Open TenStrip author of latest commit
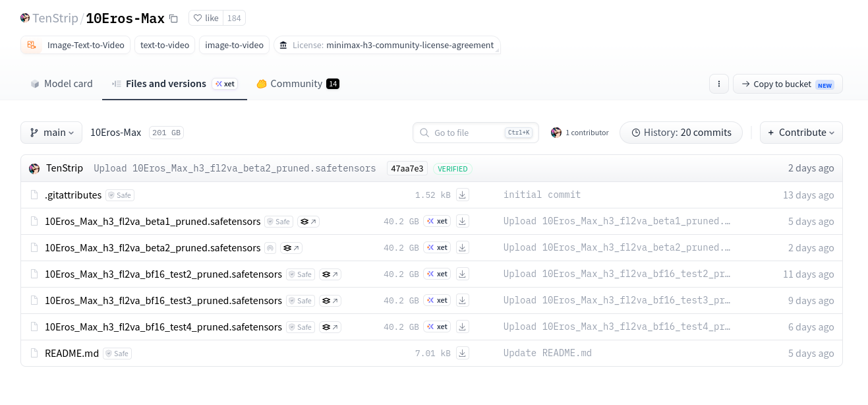Image resolution: width=868 pixels, height=405 pixels. pos(65,168)
